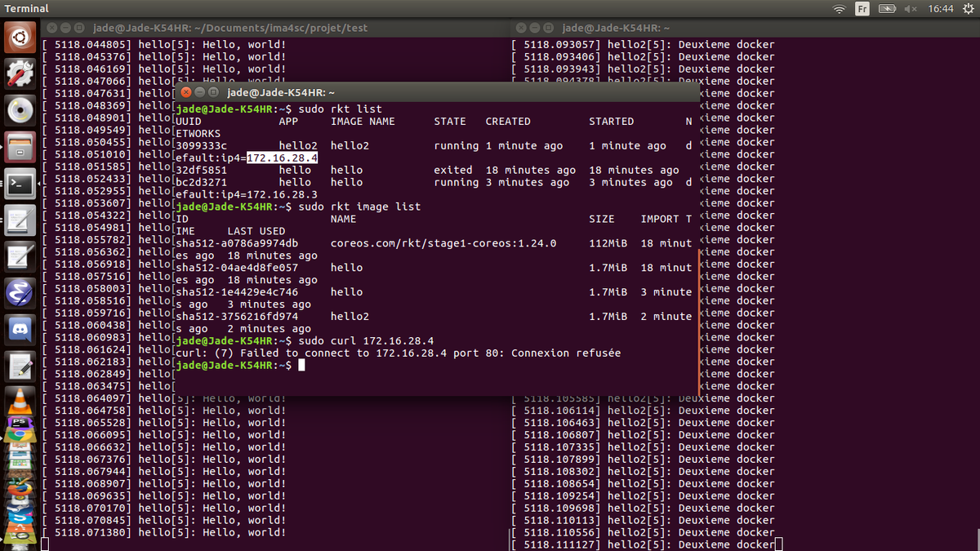The height and width of the screenshot is (551, 980).
Task: Click the highlighted IP 172.16.28.4 text
Action: 282,158
